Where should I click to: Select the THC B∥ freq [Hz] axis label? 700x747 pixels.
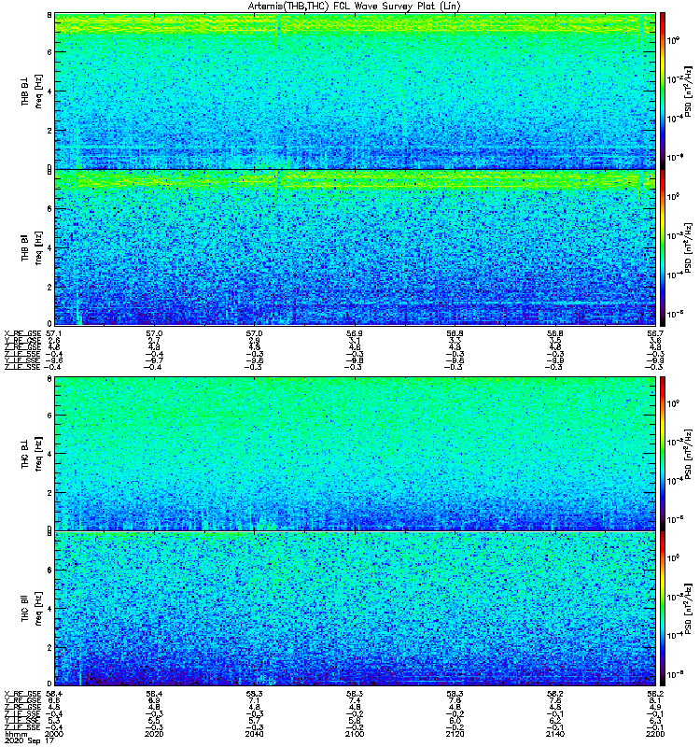[x=32, y=609]
